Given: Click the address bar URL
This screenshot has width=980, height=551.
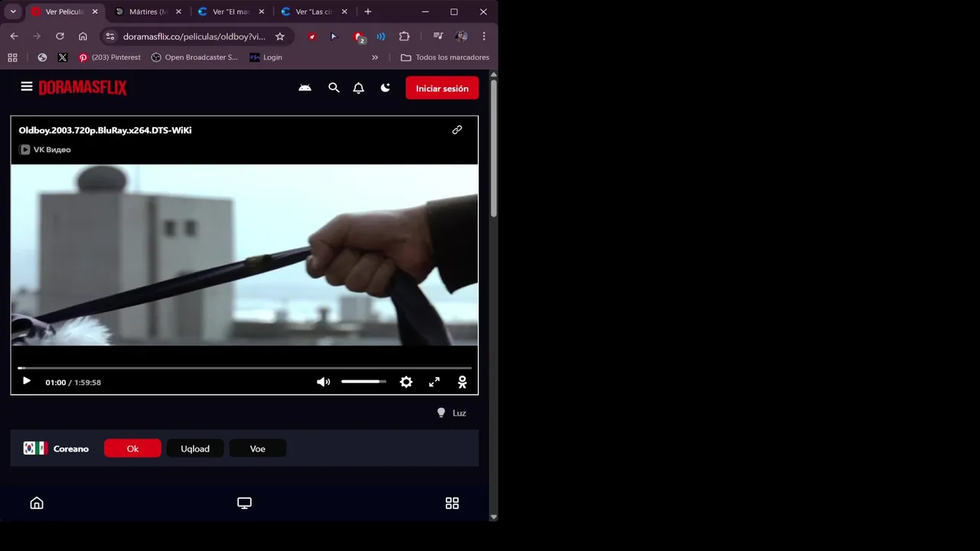Looking at the screenshot, I should click(194, 36).
